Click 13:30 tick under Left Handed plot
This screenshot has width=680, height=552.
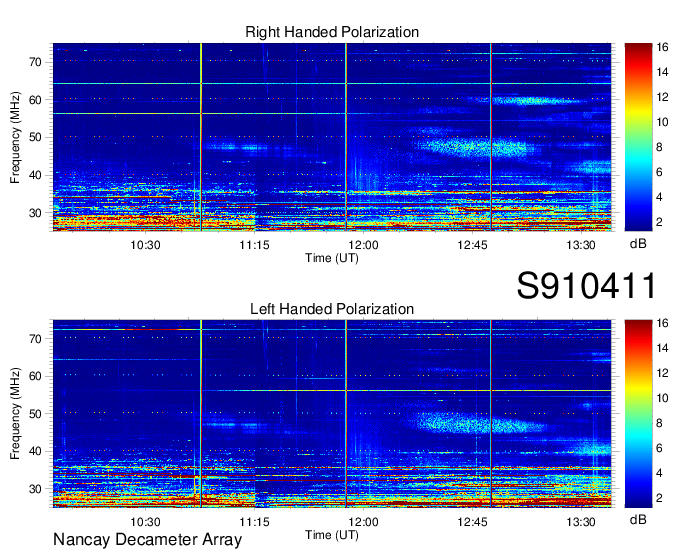[x=581, y=522]
